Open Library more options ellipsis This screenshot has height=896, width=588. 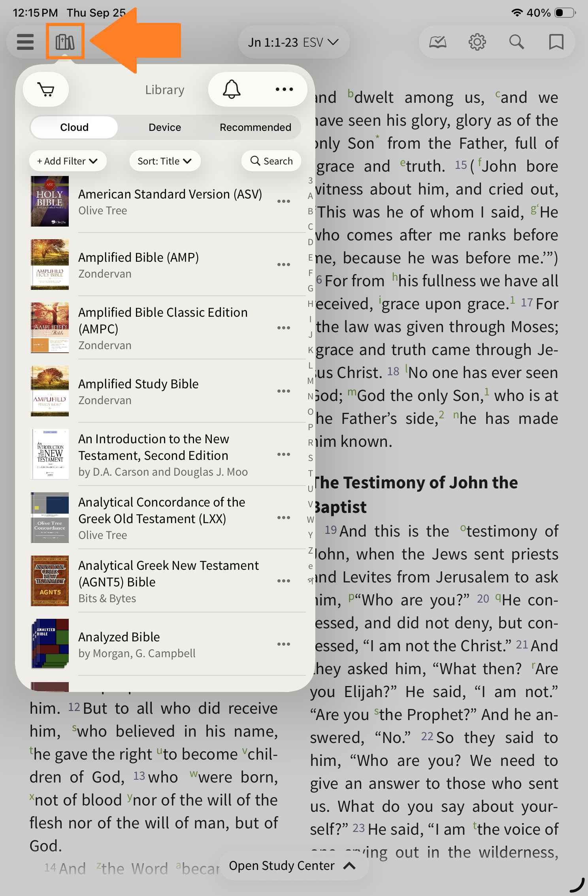[284, 89]
